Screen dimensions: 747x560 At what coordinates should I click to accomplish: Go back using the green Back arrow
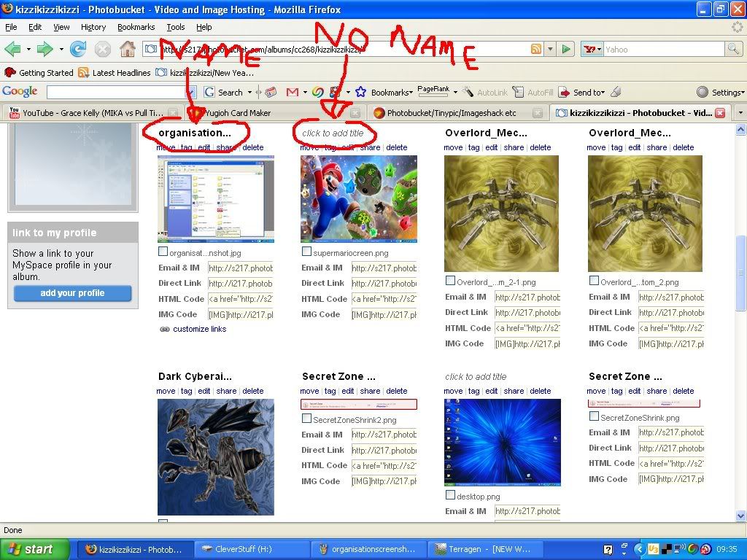(12, 50)
